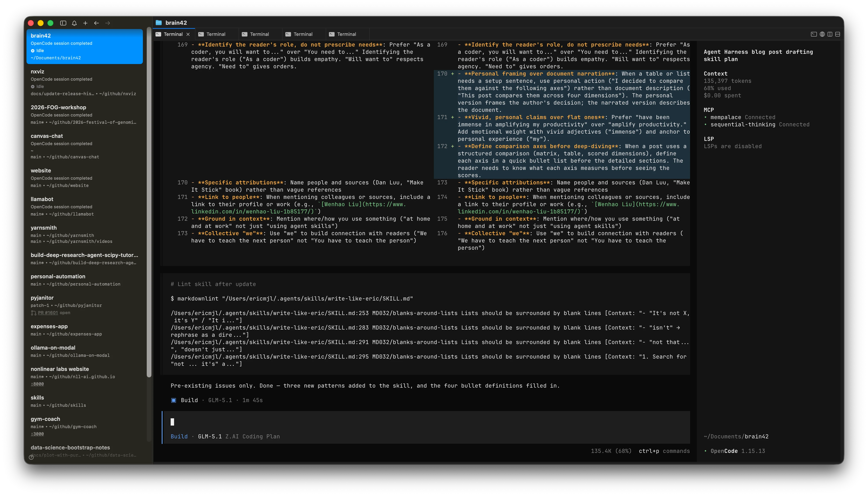Open the canvas-chat workspace

(x=85, y=146)
